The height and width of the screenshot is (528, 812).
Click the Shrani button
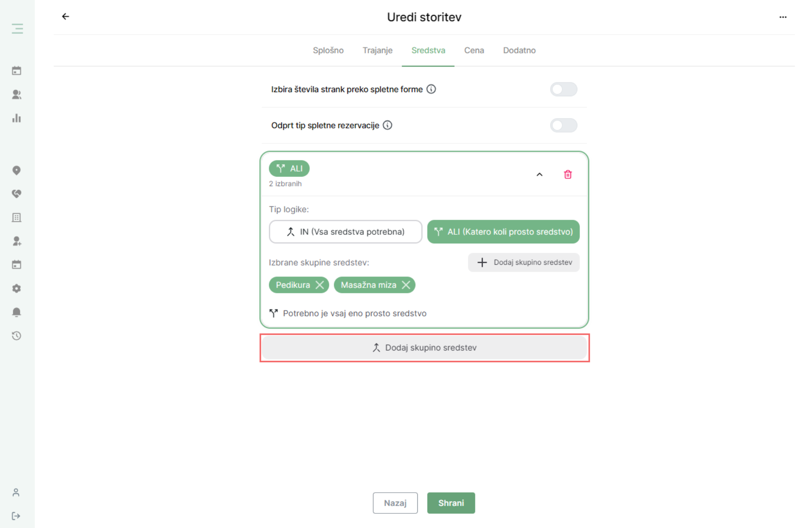coord(451,503)
